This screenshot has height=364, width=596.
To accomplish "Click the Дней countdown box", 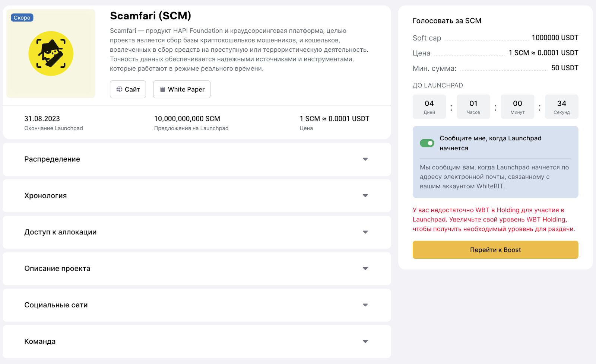I will (429, 107).
